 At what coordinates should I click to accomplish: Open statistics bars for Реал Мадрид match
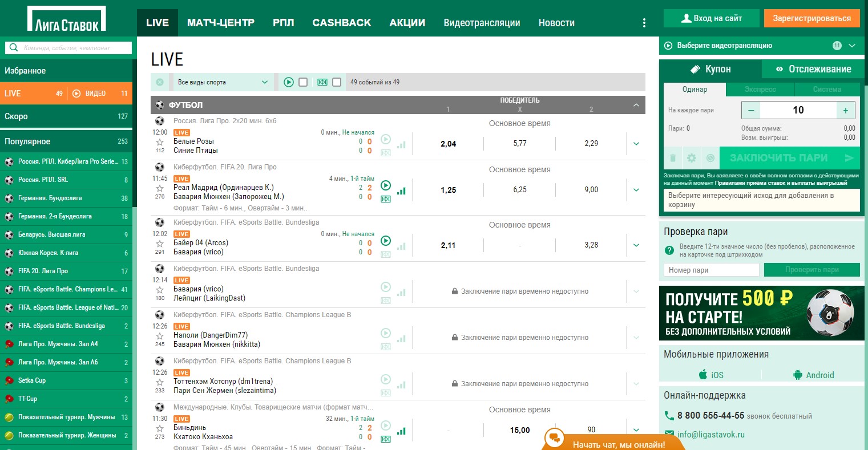pos(401,191)
